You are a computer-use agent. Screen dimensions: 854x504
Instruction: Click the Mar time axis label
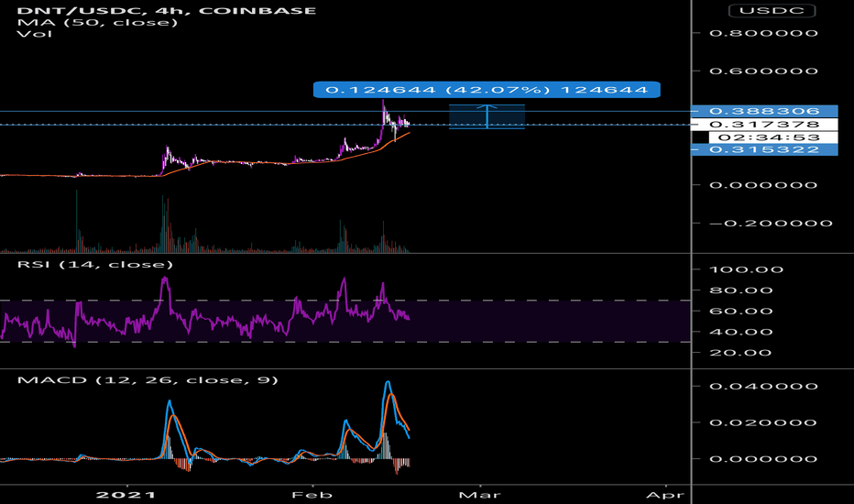point(479,495)
